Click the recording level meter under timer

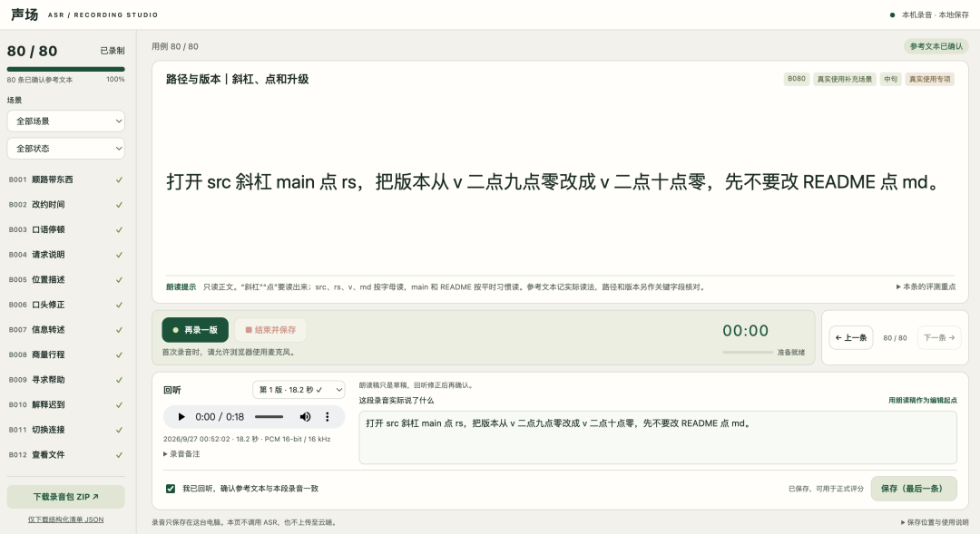748,353
